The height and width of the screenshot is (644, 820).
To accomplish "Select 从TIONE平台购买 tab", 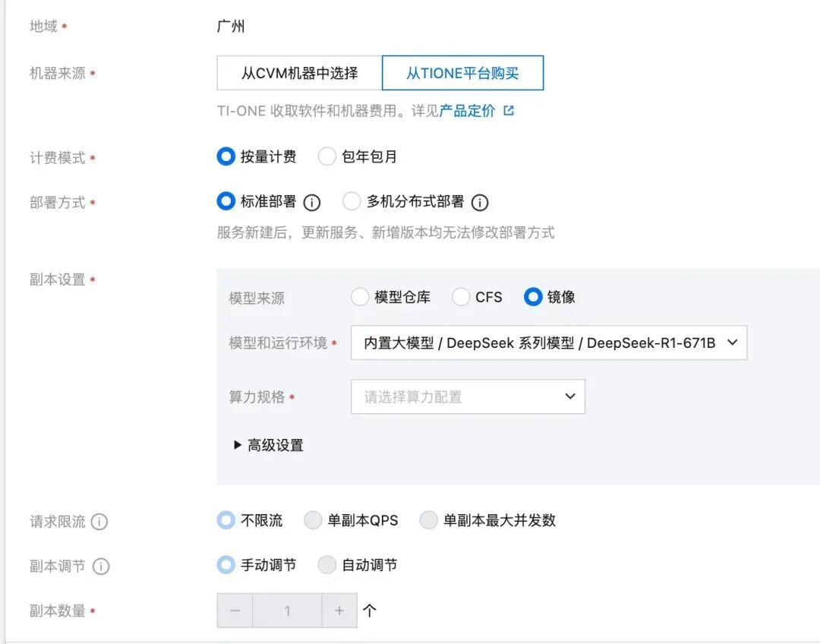I will tap(462, 74).
